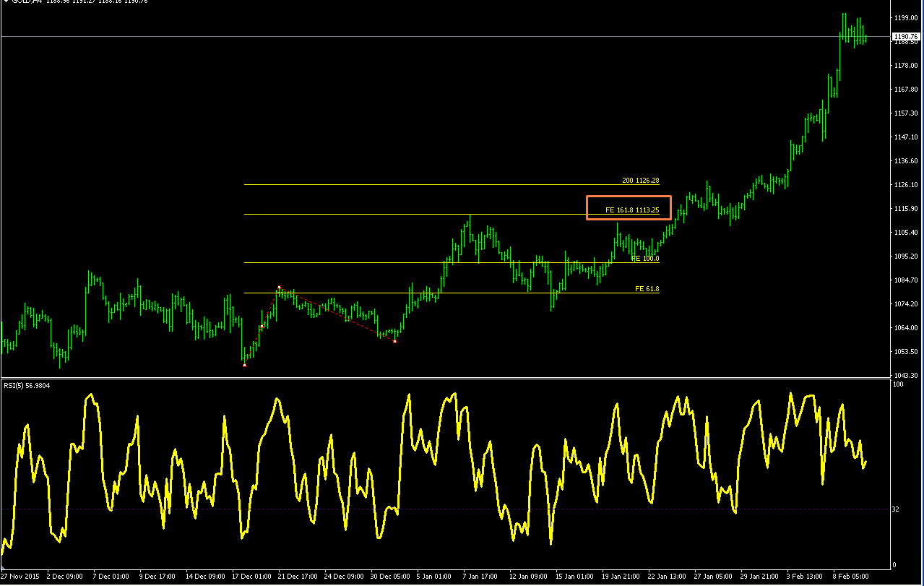Click the RSI level 32 scale label
Screen dimensions: 924x586
point(896,509)
